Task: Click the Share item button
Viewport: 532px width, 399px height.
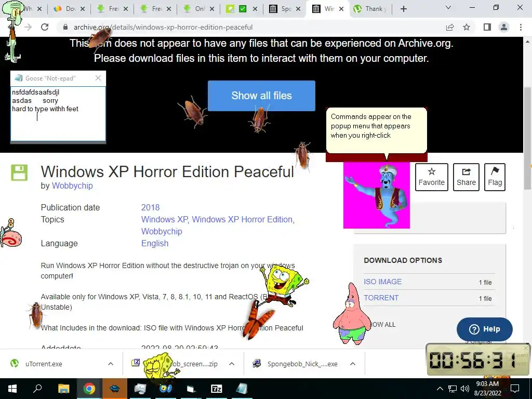Action: [466, 177]
